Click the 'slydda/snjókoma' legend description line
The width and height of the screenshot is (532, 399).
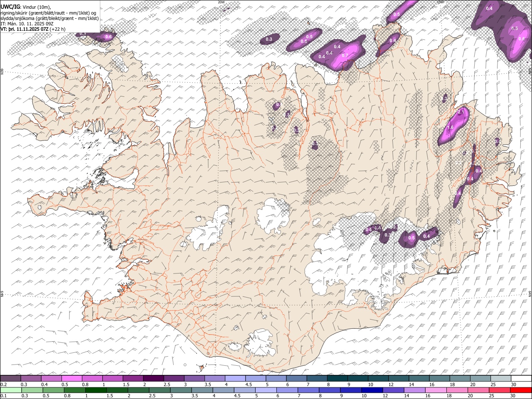point(49,18)
